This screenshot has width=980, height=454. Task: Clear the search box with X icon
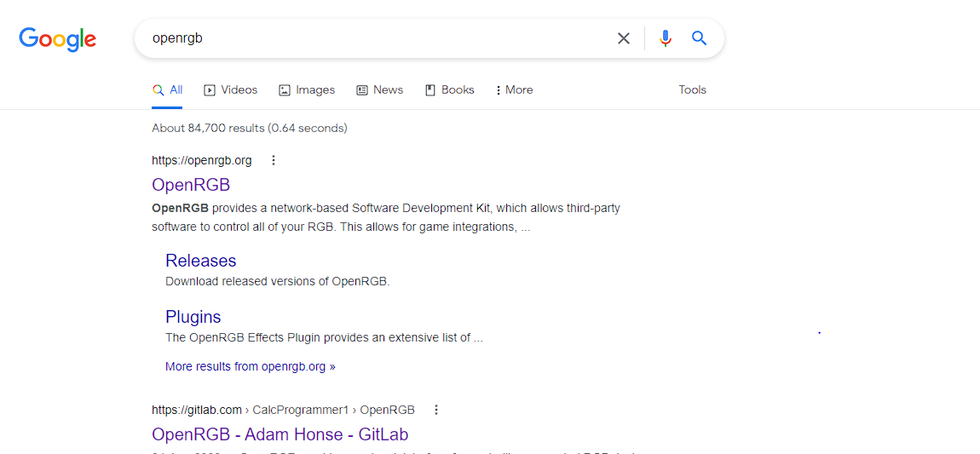coord(623,38)
